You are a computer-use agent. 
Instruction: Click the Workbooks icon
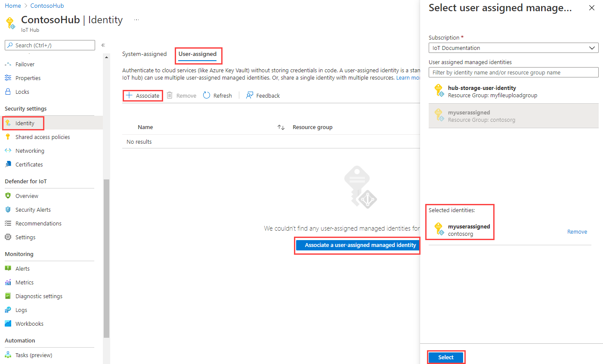[x=8, y=324]
